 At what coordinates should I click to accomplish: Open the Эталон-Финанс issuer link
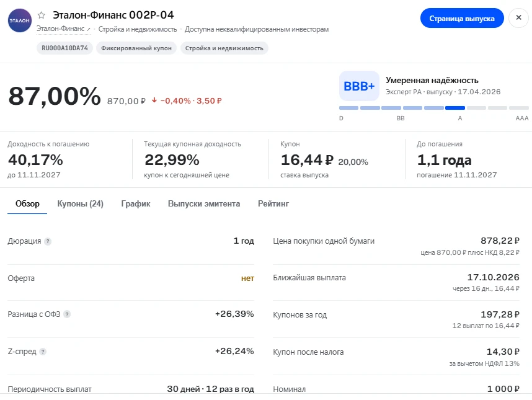coord(60,29)
